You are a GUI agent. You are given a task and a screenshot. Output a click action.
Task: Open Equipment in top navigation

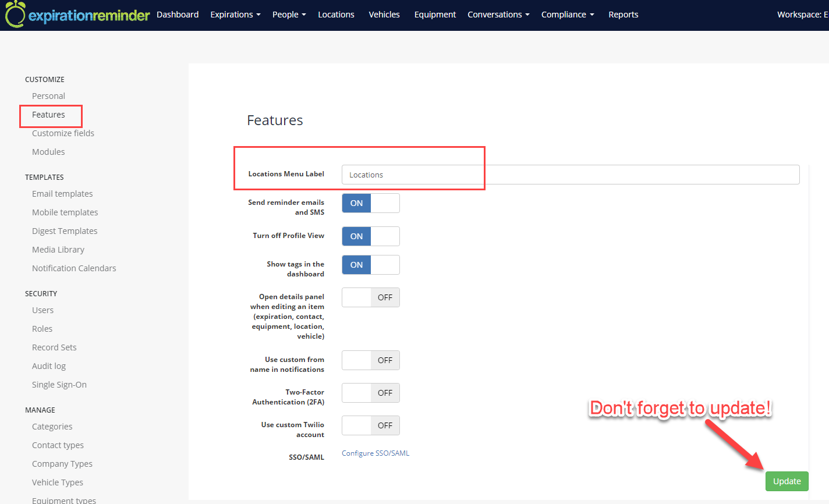coord(435,15)
